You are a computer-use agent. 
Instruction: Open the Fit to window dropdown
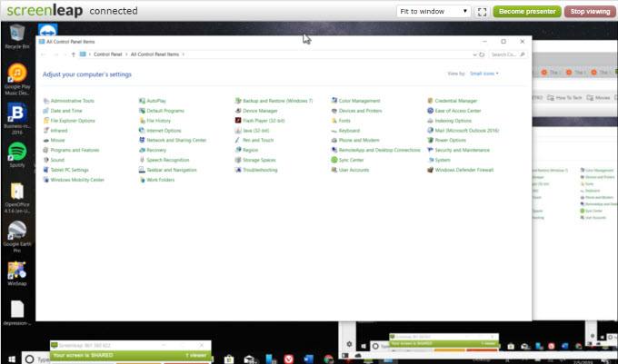[434, 12]
